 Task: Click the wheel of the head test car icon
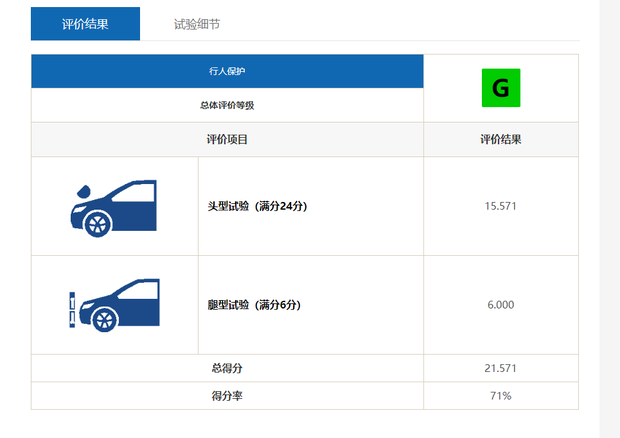click(x=97, y=223)
